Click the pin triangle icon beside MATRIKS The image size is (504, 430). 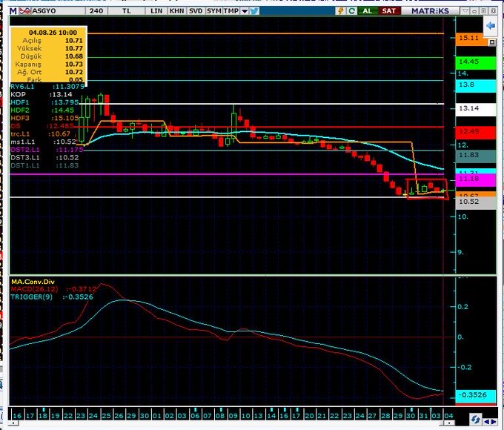pyautogui.click(x=465, y=11)
